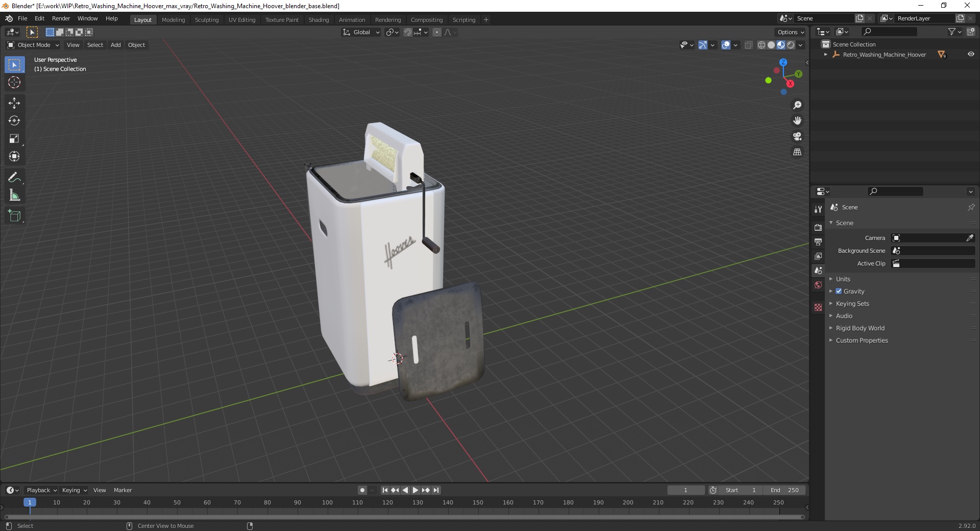Open the Add menu in viewport
The height and width of the screenshot is (531, 980).
point(116,45)
